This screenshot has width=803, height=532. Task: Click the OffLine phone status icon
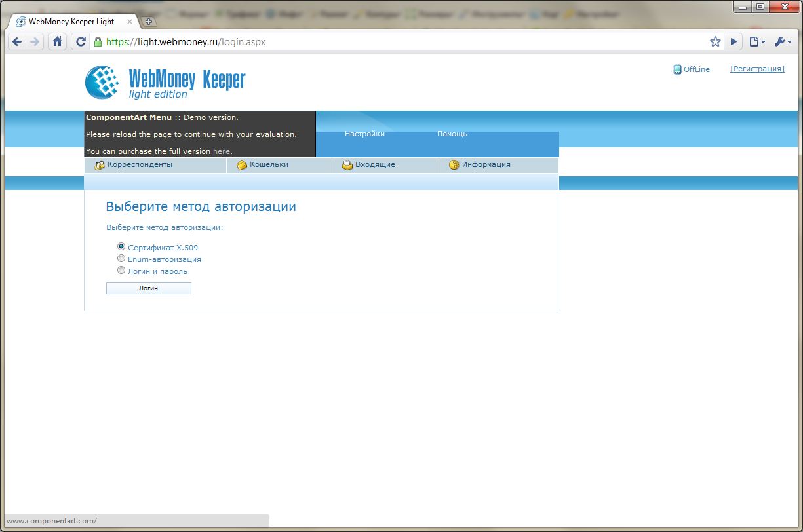pyautogui.click(x=677, y=69)
